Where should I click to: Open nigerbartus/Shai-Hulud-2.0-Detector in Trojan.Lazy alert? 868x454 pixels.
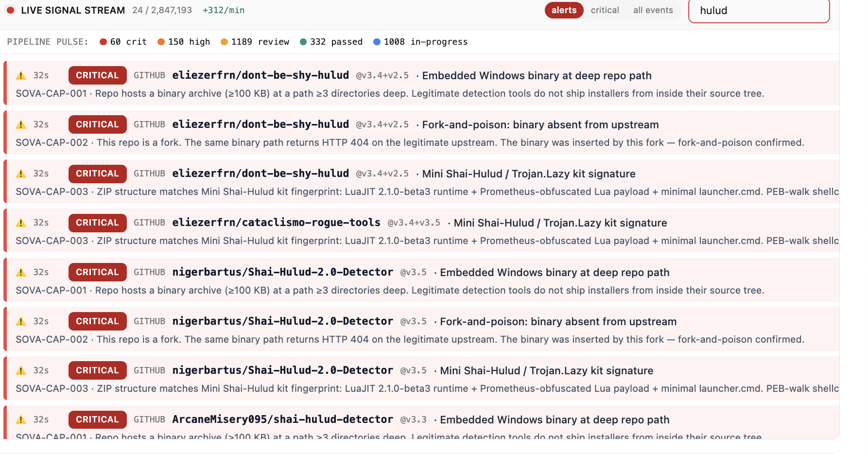(x=282, y=370)
